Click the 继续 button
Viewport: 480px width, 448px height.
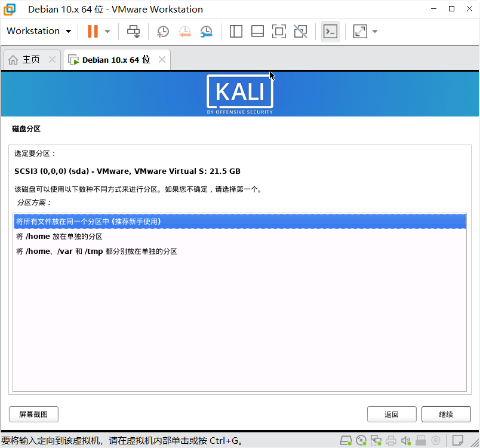446,415
